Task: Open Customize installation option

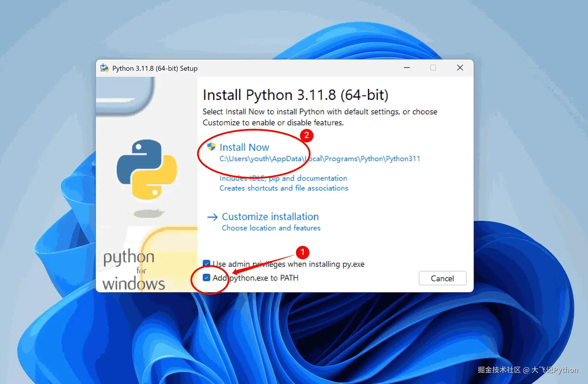Action: coord(270,217)
